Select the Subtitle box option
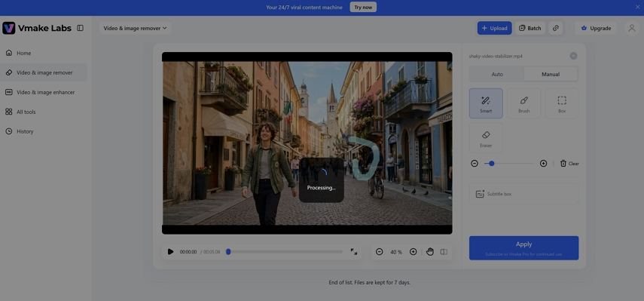 524,194
